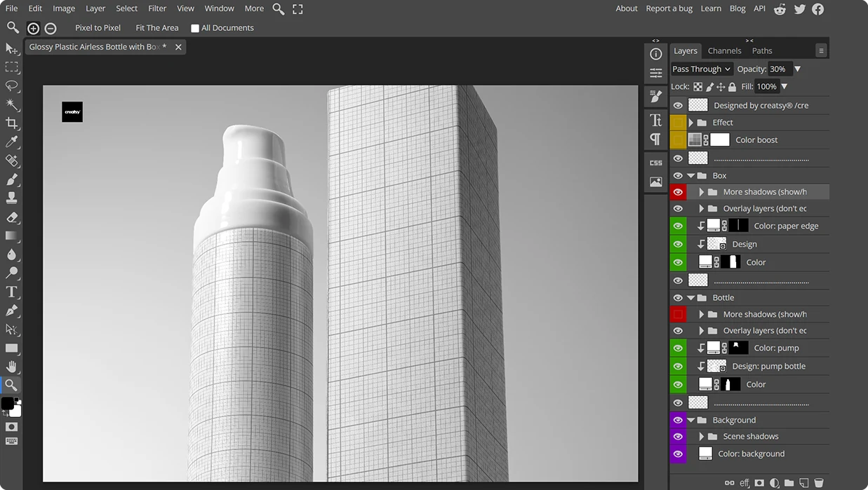
Task: Click the Pixel to Pixel button
Action: (98, 28)
